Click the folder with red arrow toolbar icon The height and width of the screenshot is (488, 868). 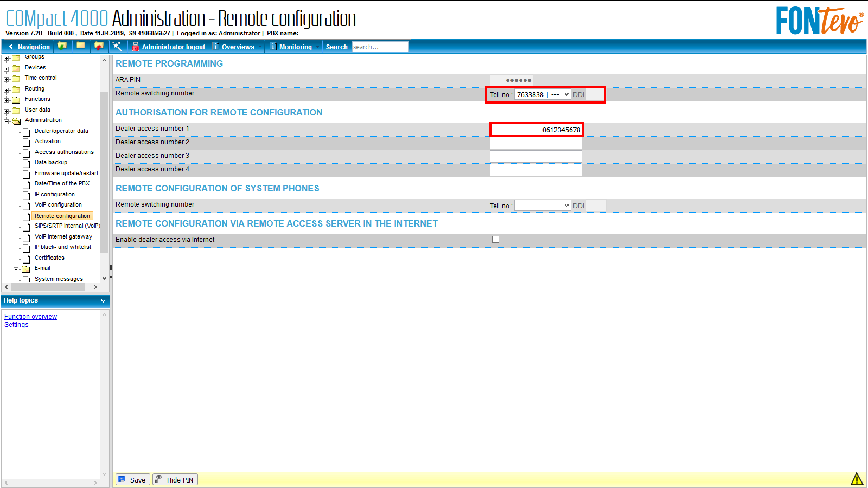(99, 46)
